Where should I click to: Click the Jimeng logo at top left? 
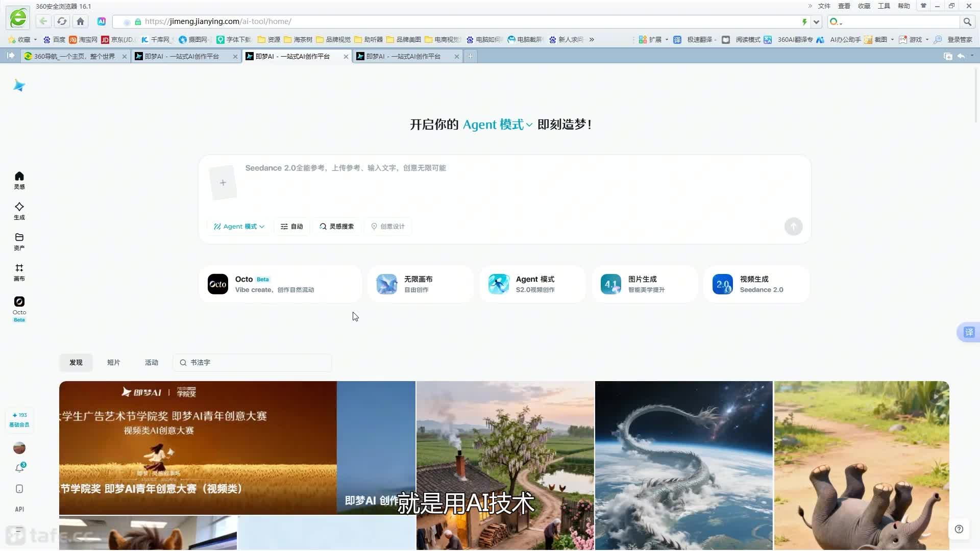click(19, 85)
